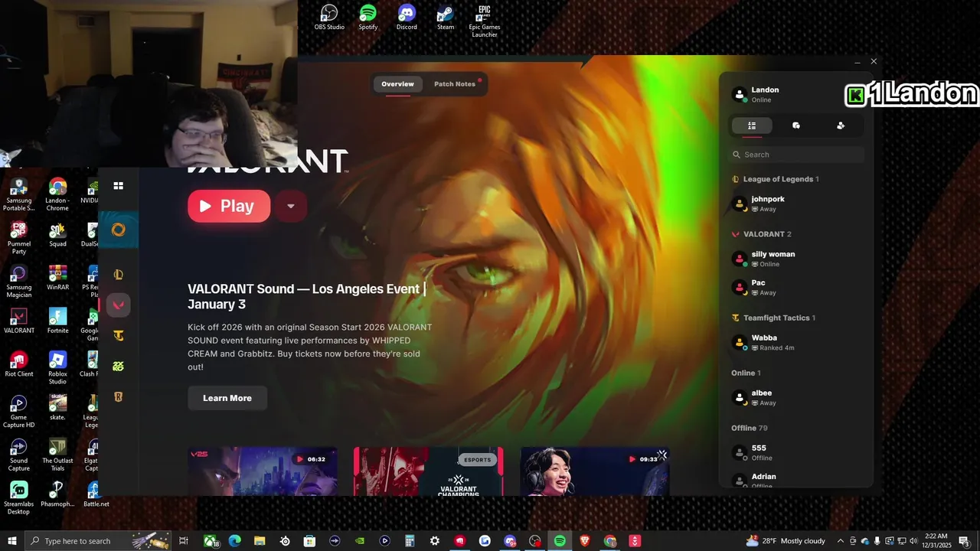Screen dimensions: 980x551
Task: Select the Discord desktop shortcut
Action: click(407, 17)
